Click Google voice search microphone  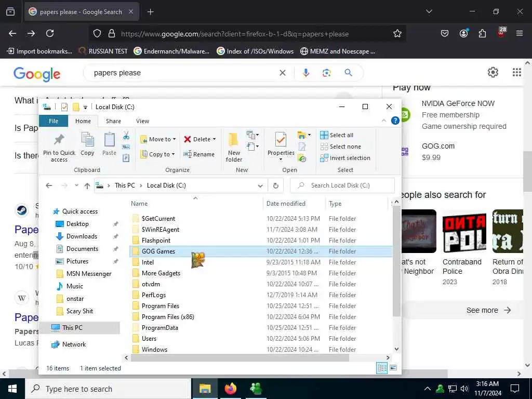click(305, 73)
